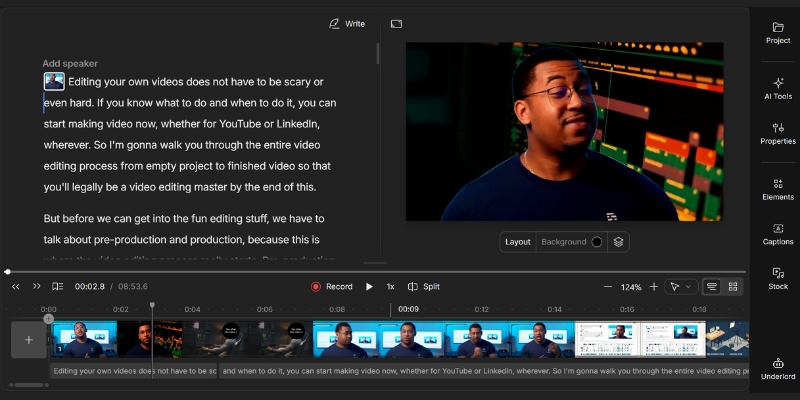This screenshot has height=400, width=800.
Task: Play the video
Action: tap(369, 287)
